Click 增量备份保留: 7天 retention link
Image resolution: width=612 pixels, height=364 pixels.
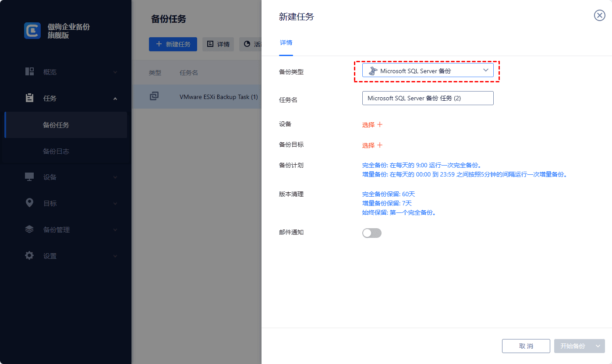tap(387, 203)
